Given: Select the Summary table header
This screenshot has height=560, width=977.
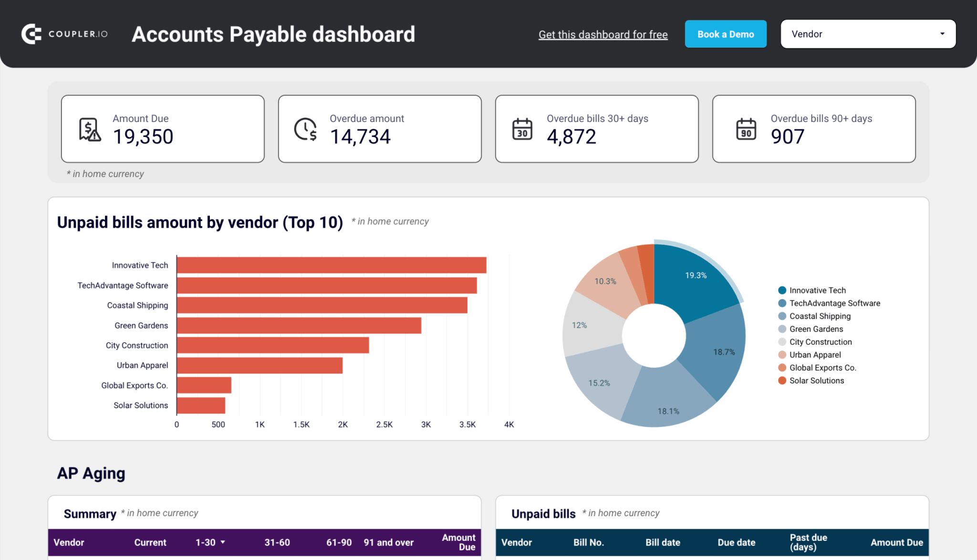Looking at the screenshot, I should click(90, 513).
